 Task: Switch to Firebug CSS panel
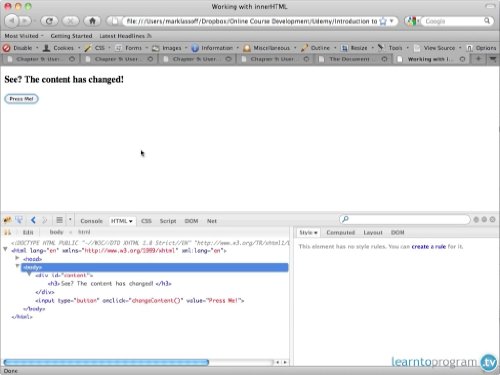(146, 221)
